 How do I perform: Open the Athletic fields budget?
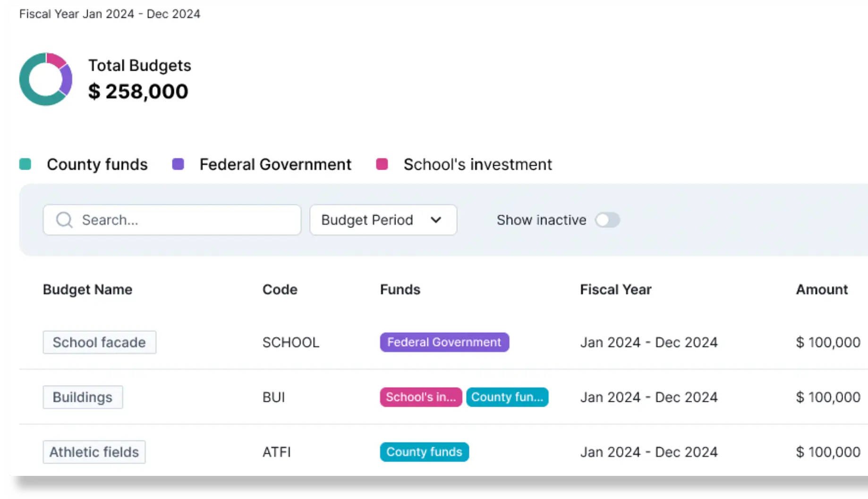pos(94,452)
